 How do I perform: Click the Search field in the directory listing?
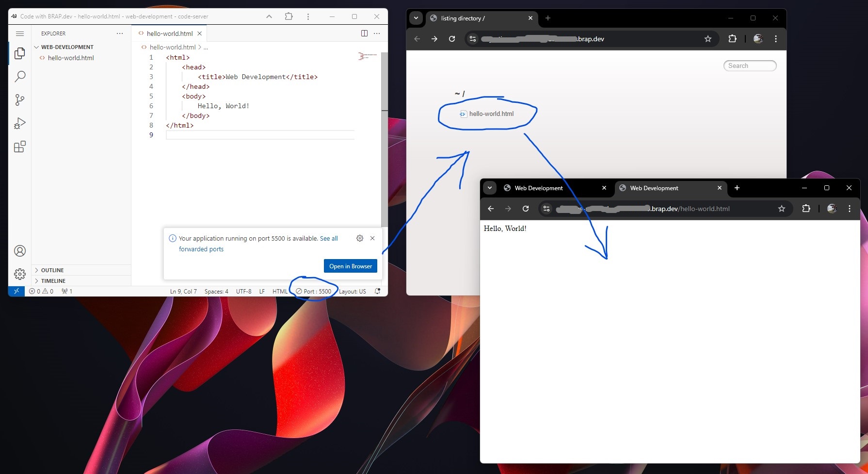(x=750, y=65)
